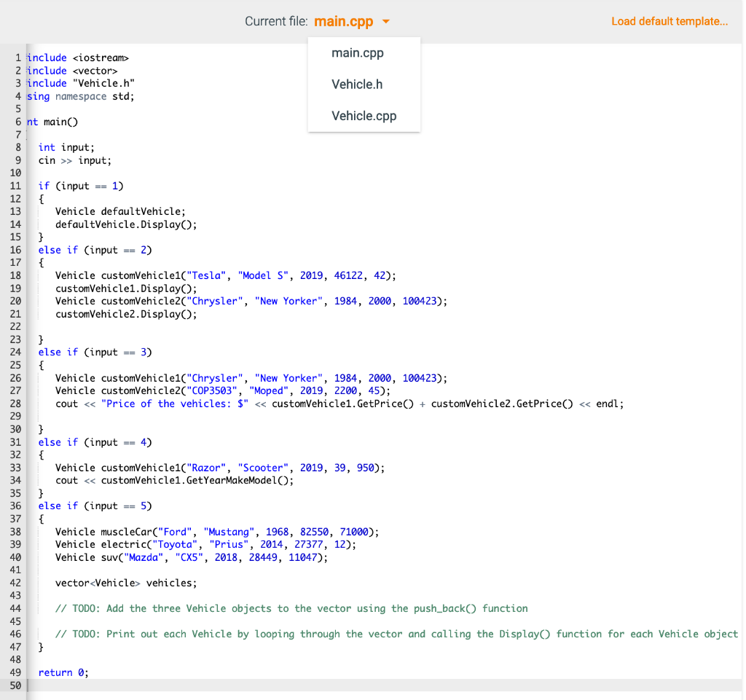
Task: Click the include "Vehicle.h" line
Action: point(81,83)
